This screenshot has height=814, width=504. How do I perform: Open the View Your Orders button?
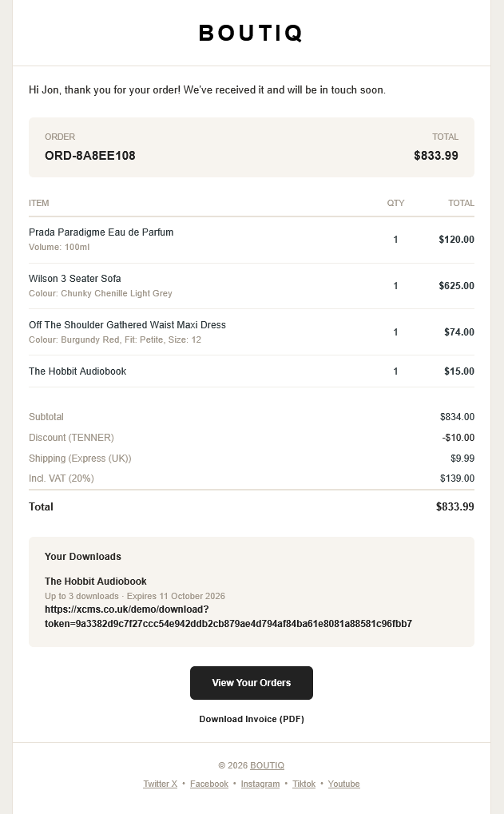click(x=252, y=683)
